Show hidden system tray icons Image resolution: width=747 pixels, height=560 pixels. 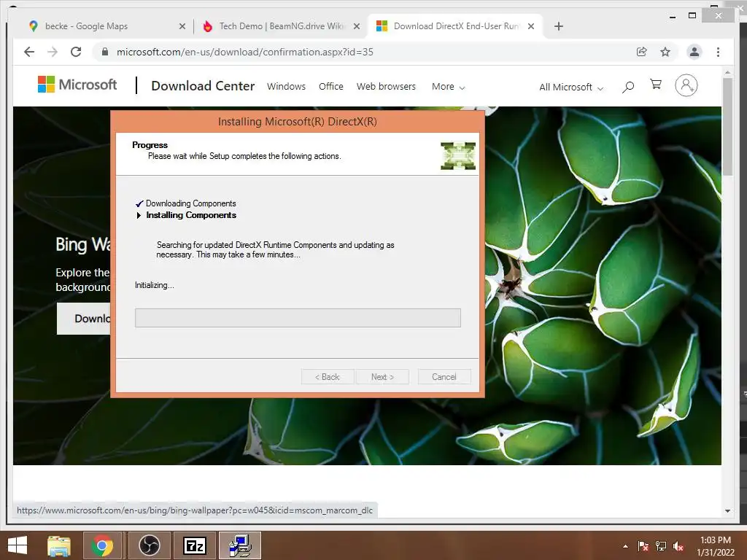(625, 546)
